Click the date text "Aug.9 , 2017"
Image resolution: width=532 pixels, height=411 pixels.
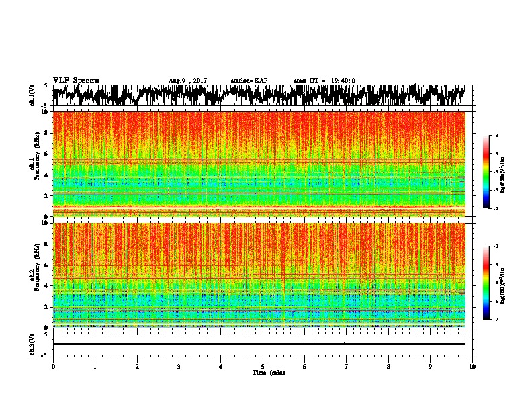click(x=187, y=81)
